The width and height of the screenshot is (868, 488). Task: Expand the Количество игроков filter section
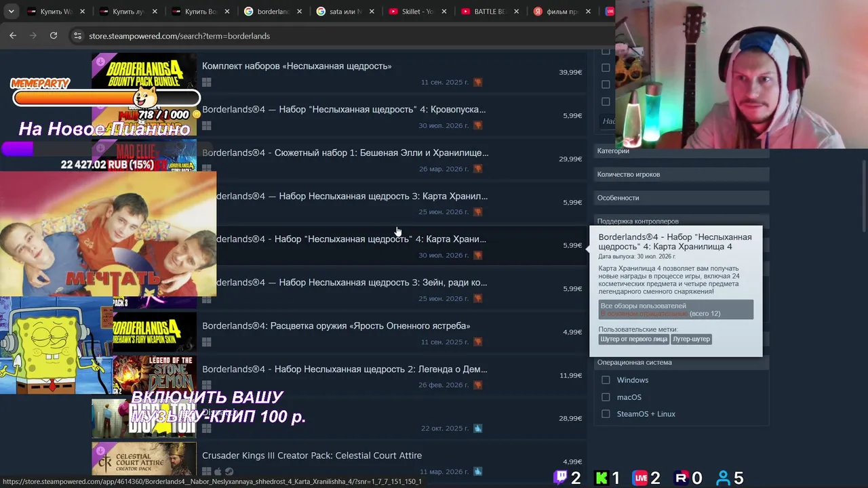(682, 174)
